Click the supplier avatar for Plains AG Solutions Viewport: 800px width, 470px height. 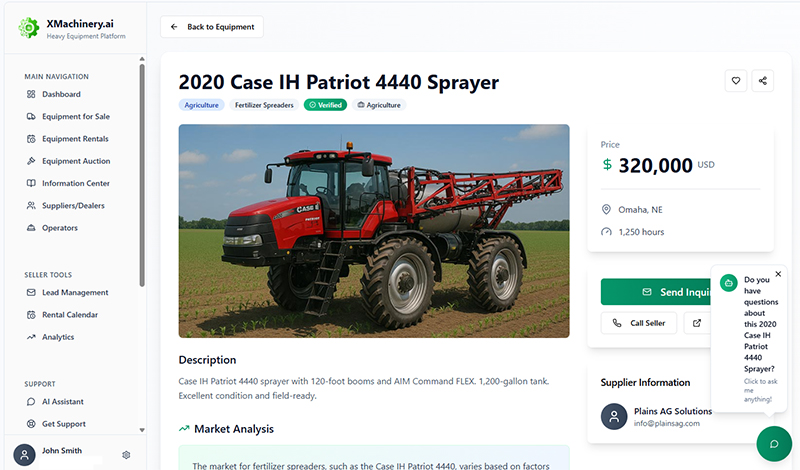pyautogui.click(x=614, y=416)
